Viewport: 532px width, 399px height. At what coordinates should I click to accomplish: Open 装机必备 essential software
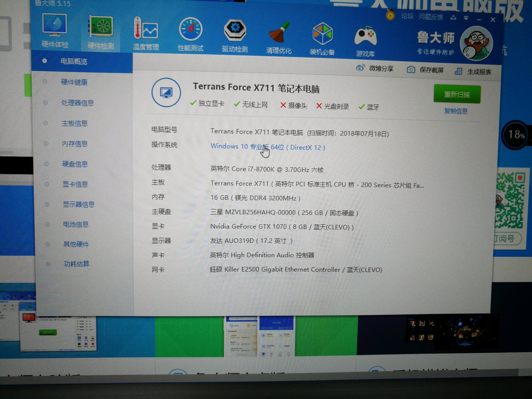(322, 39)
